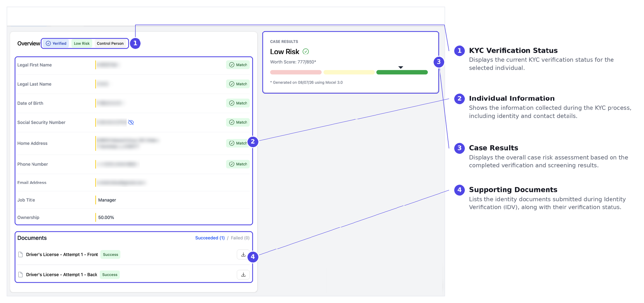Click the Social Security Number Match badge
This screenshot has width=644, height=303.
pos(238,122)
